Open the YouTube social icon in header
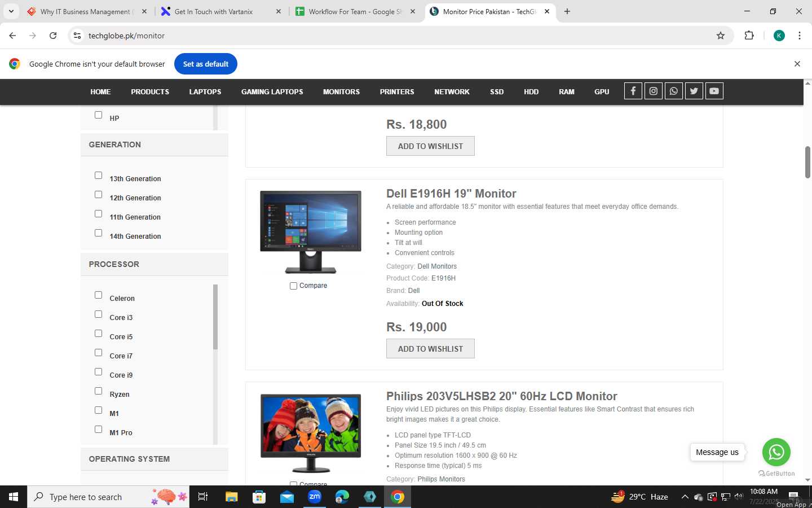This screenshot has width=812, height=508. pyautogui.click(x=714, y=91)
